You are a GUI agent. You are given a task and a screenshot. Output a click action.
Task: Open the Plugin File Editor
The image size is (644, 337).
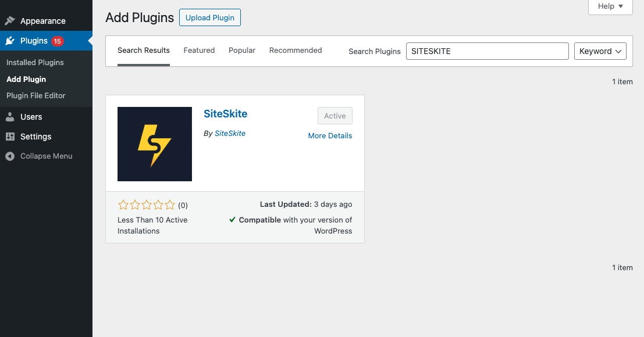pyautogui.click(x=36, y=95)
